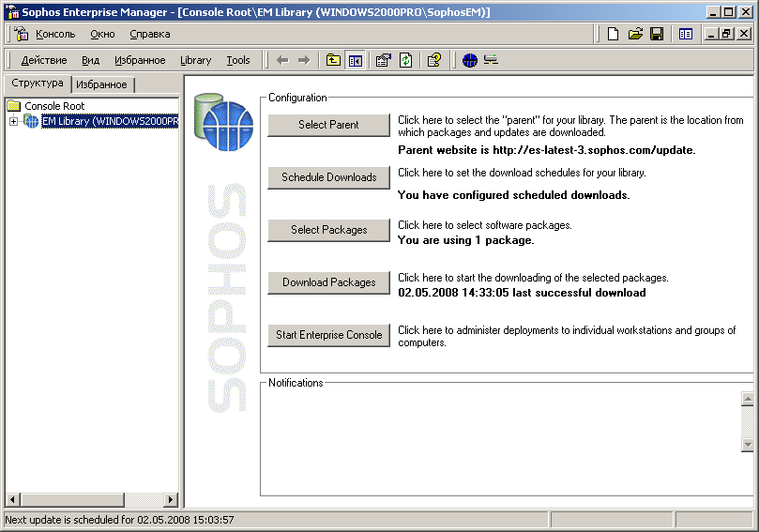Click the console system menu icon
759x532 pixels.
coord(21,34)
